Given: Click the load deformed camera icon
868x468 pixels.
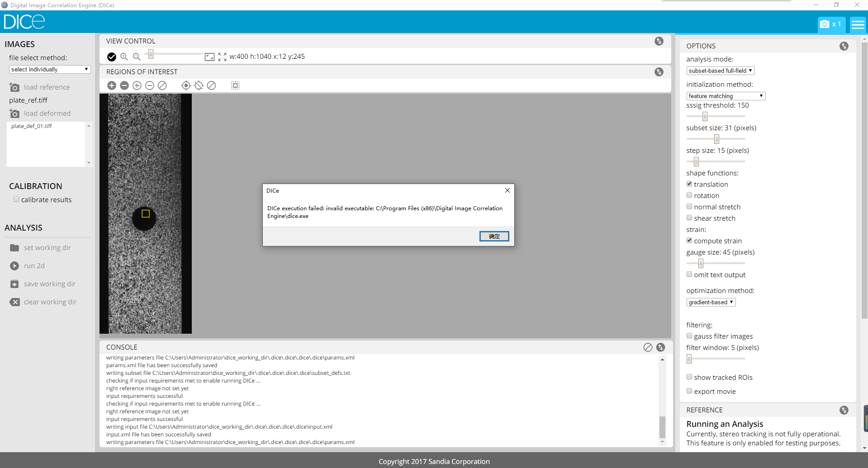Looking at the screenshot, I should (14, 113).
